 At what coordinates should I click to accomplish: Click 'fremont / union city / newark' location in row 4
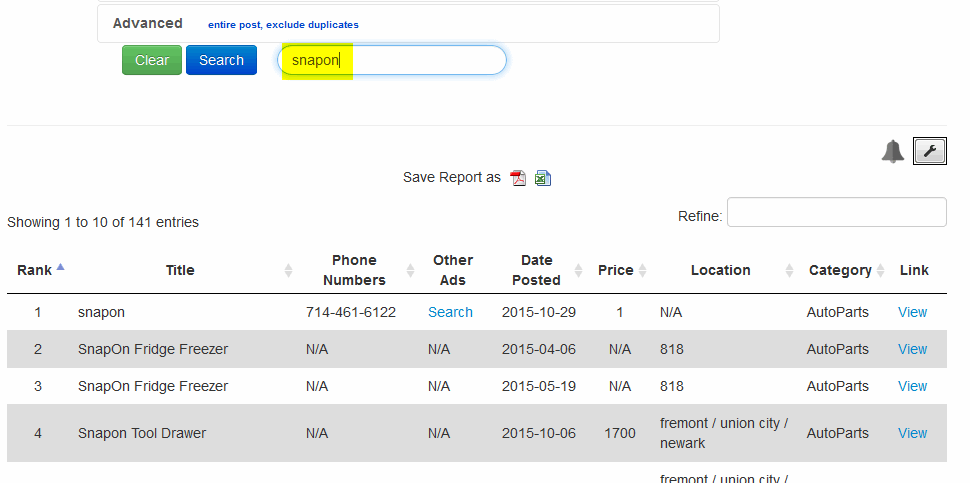pyautogui.click(x=724, y=434)
